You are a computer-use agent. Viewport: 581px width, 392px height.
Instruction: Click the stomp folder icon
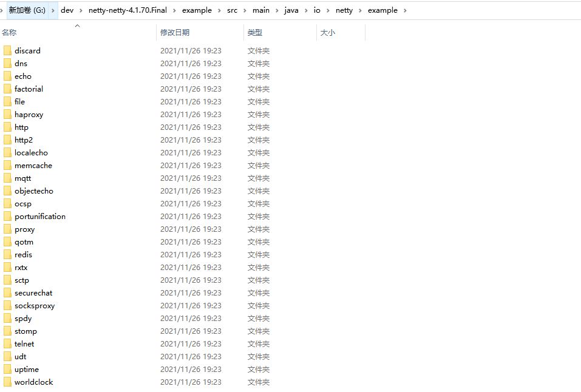[x=7, y=331]
